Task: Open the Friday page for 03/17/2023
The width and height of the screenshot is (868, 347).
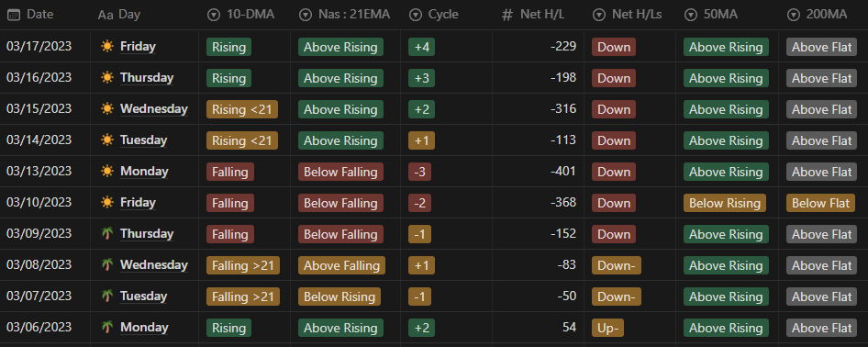Action: pos(138,47)
